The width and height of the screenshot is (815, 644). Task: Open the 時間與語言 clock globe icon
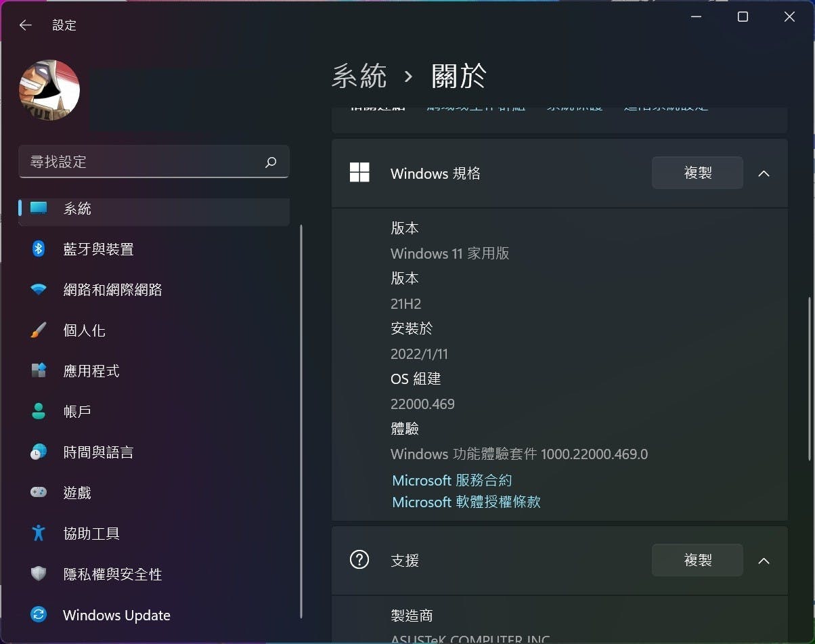point(39,452)
